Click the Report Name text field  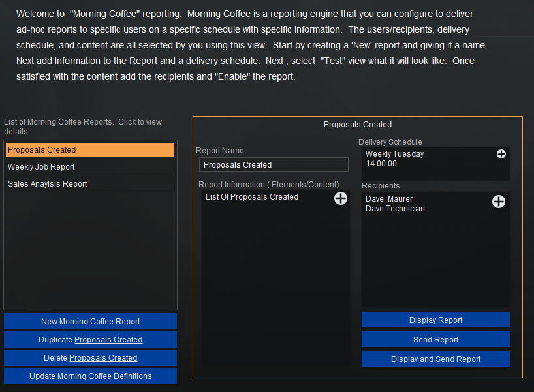[x=274, y=165]
